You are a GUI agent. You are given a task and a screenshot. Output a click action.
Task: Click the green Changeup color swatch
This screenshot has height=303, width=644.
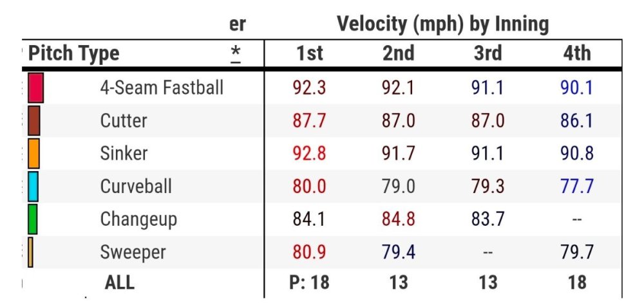(33, 219)
